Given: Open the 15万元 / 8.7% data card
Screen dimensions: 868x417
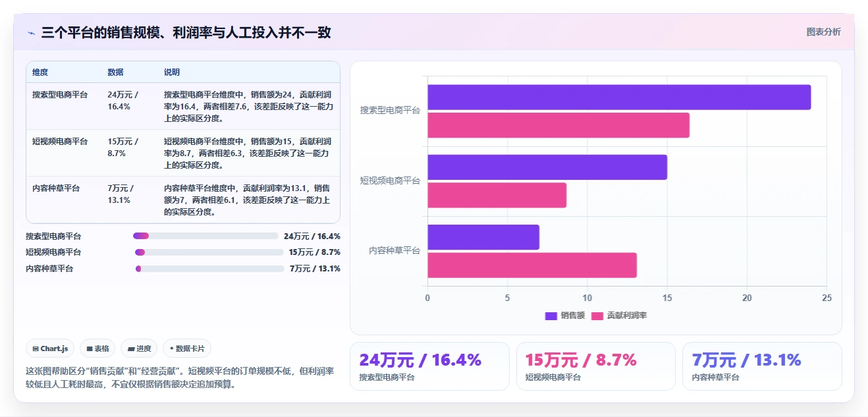Looking at the screenshot, I should 595,366.
